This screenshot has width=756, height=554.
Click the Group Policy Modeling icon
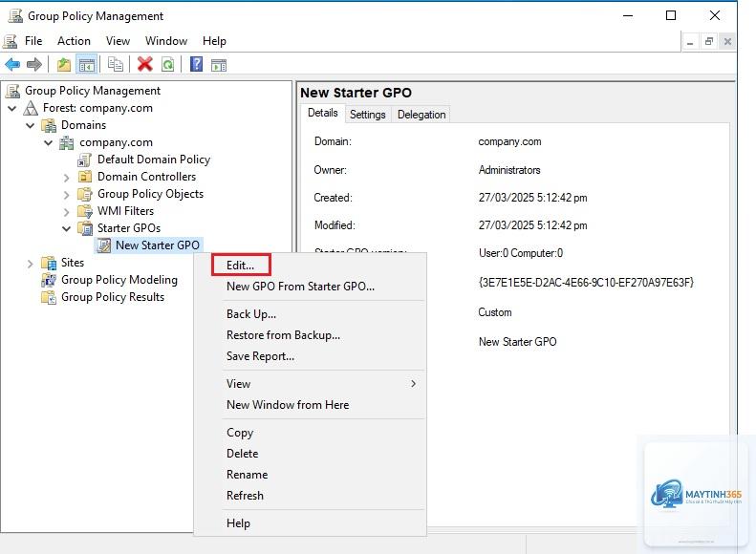[x=49, y=280]
